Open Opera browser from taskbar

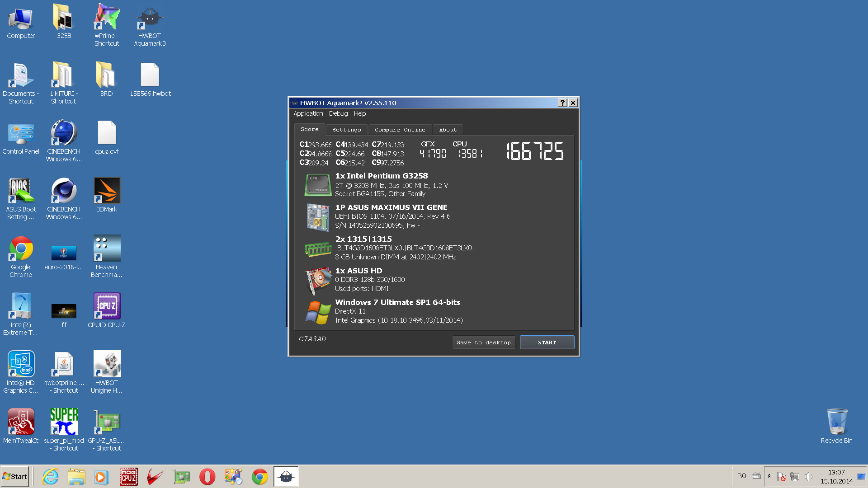point(208,477)
